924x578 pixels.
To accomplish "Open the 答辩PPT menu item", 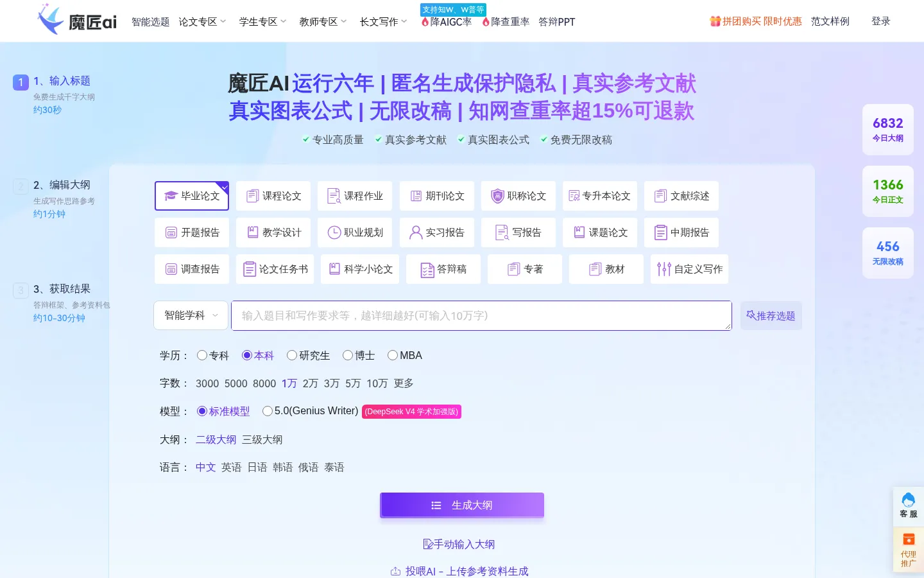I will [557, 22].
